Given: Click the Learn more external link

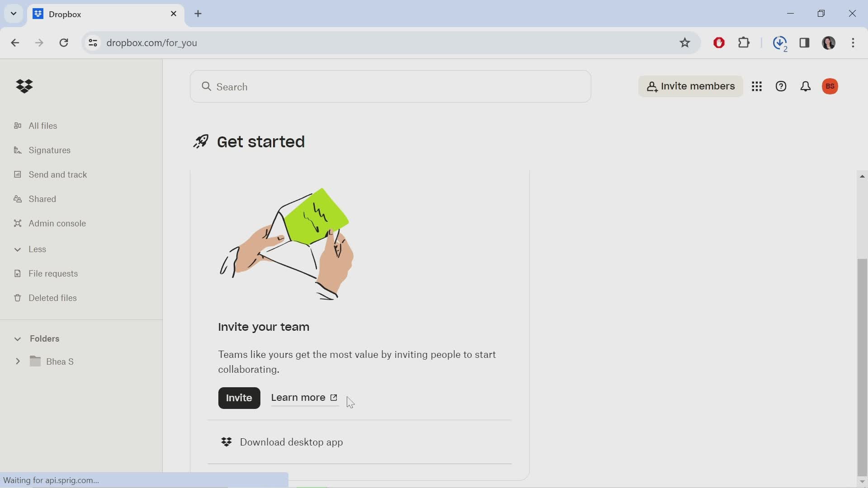Looking at the screenshot, I should [x=304, y=398].
